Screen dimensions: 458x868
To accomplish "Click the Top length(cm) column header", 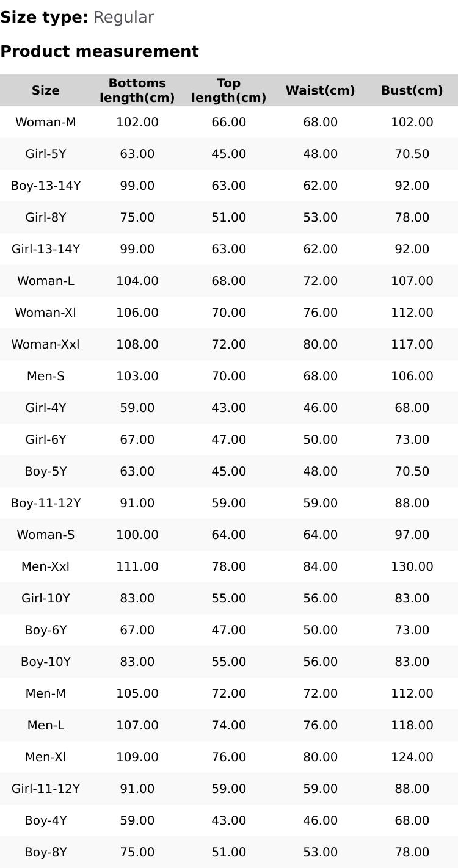I will tap(229, 90).
